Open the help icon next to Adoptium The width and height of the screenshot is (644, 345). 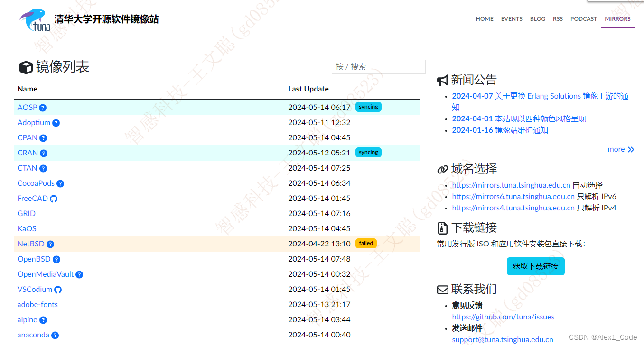pyautogui.click(x=56, y=123)
